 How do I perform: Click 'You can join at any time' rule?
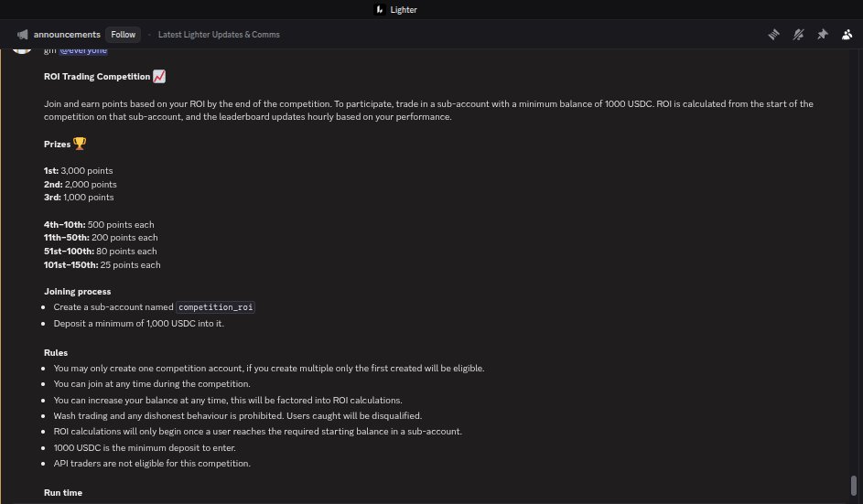point(152,383)
